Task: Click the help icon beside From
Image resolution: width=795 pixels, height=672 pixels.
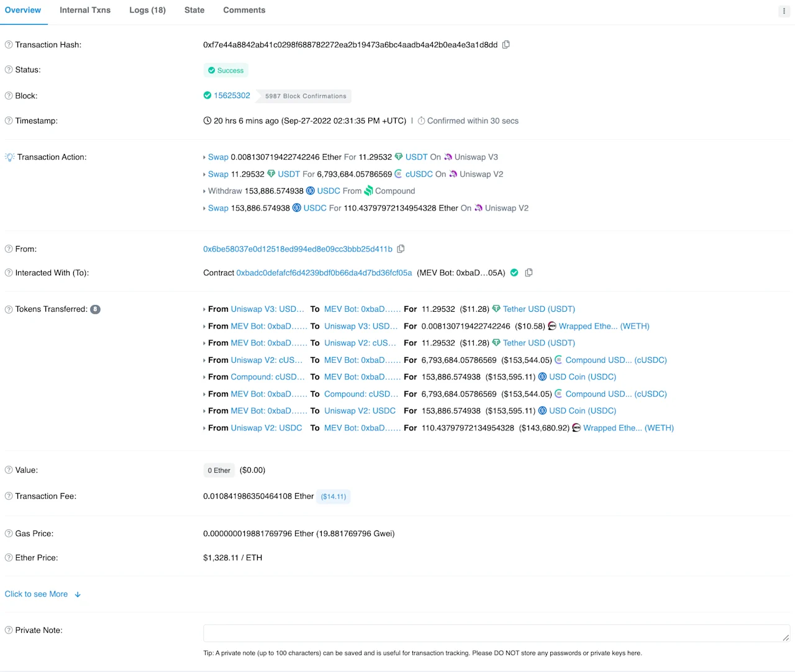Action: click(x=9, y=249)
